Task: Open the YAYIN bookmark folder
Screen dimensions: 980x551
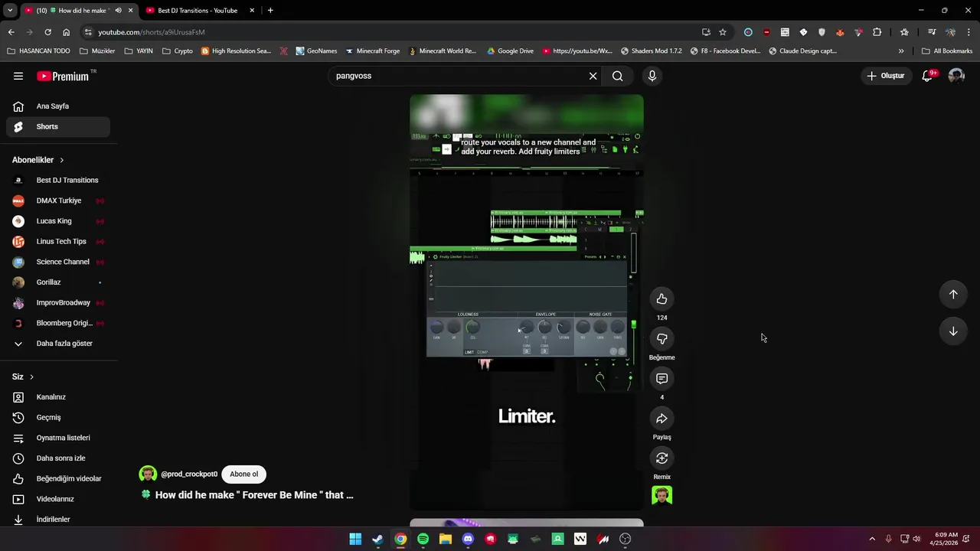Action: 139,51
